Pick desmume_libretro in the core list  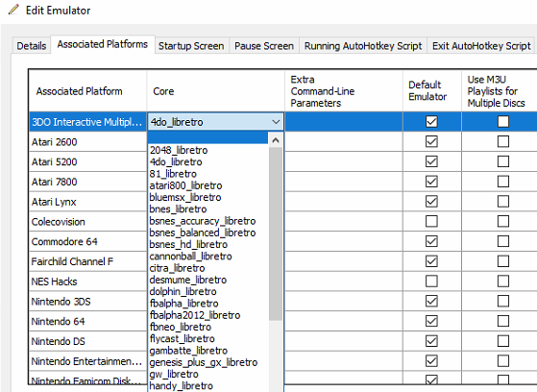tap(207, 280)
